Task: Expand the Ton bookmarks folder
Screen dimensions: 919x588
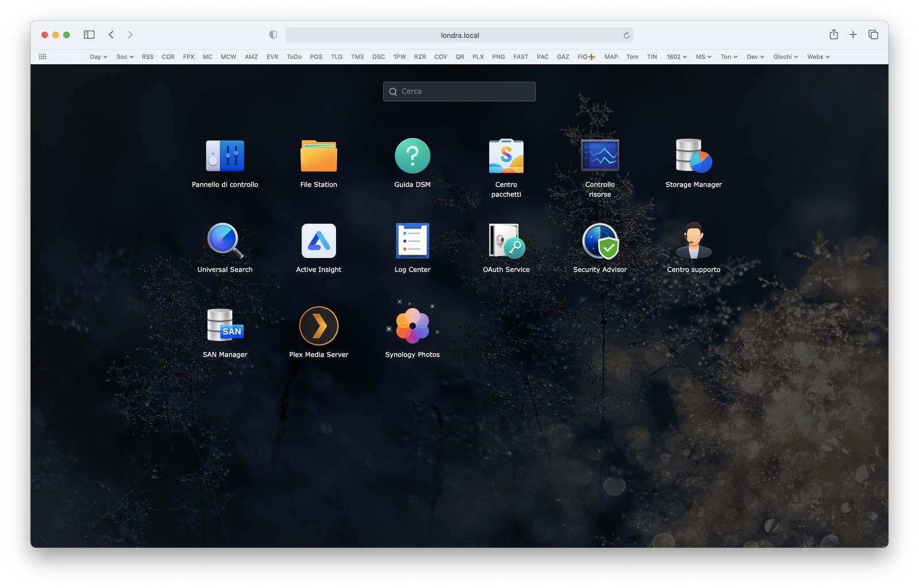Action: tap(729, 57)
